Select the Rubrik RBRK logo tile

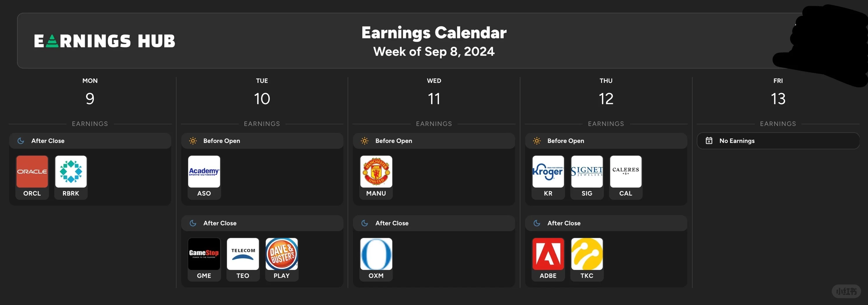click(x=71, y=177)
